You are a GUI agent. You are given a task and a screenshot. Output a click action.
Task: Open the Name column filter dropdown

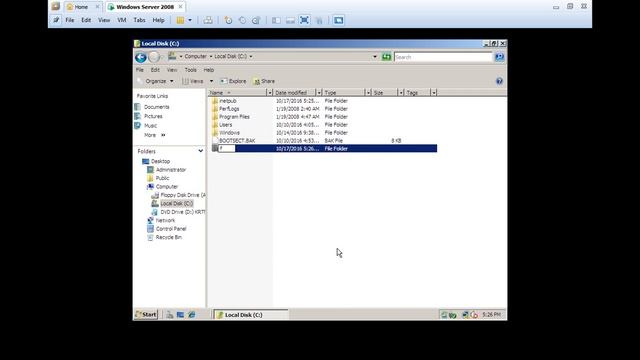click(x=269, y=93)
